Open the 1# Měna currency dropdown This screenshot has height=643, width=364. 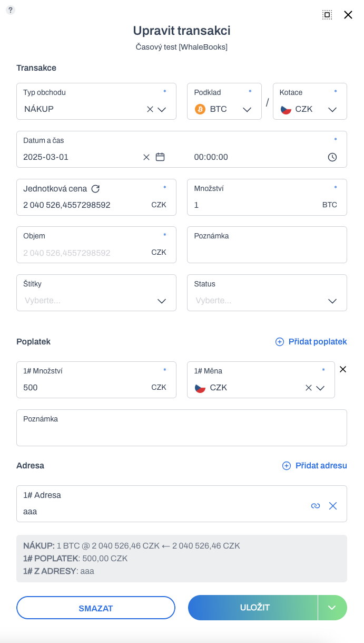(320, 388)
